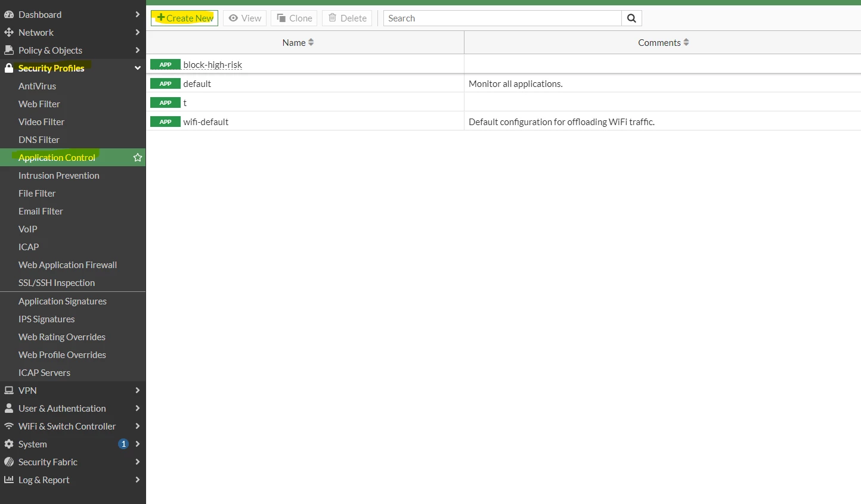Click the System notification badge showing 1
The width and height of the screenshot is (861, 504).
[x=123, y=444]
